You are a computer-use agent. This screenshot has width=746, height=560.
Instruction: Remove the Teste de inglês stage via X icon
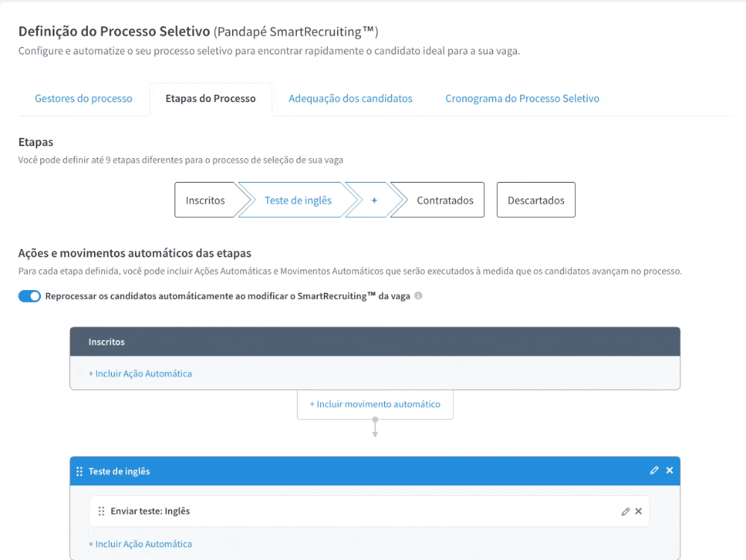coord(669,471)
